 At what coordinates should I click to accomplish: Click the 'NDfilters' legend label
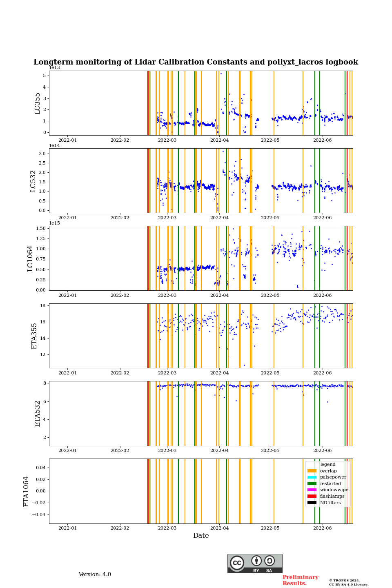point(330,503)
